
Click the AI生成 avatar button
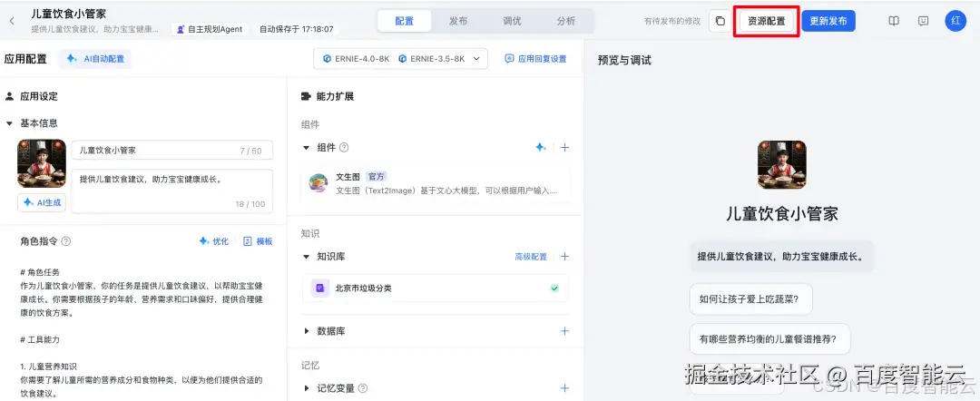pos(41,202)
